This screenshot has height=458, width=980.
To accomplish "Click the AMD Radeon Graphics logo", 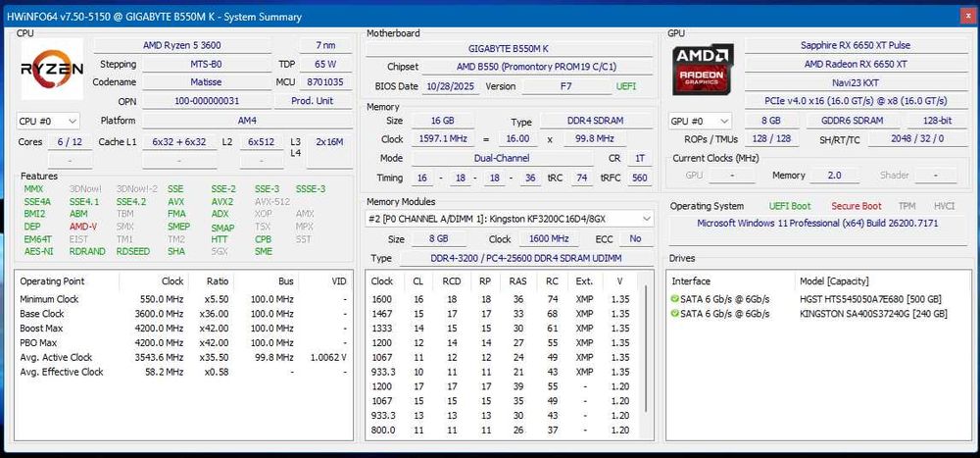I will [x=703, y=69].
